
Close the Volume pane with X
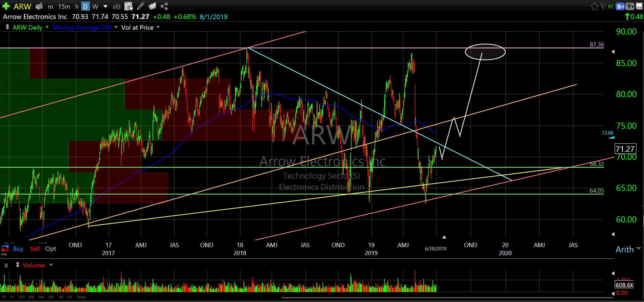coord(6,265)
